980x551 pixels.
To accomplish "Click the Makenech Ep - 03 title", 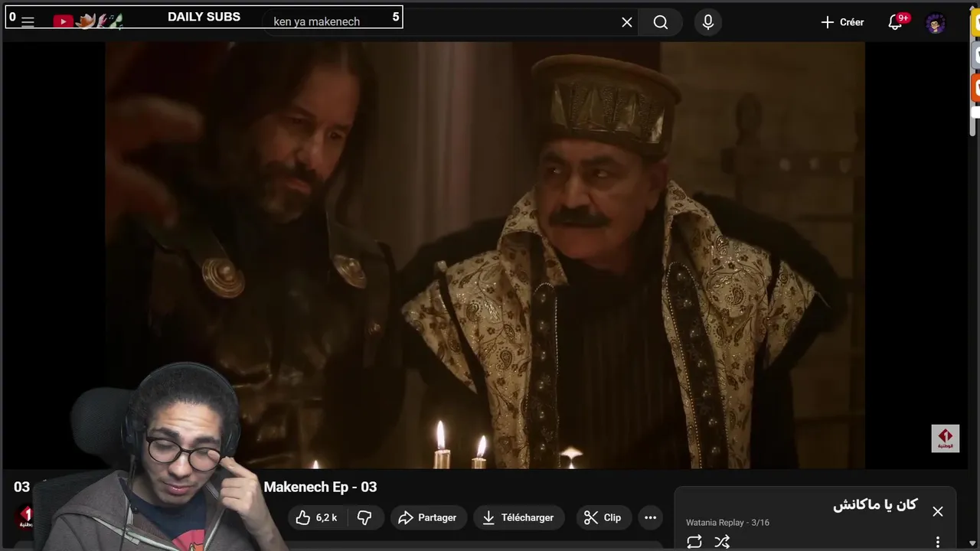I will tap(320, 487).
